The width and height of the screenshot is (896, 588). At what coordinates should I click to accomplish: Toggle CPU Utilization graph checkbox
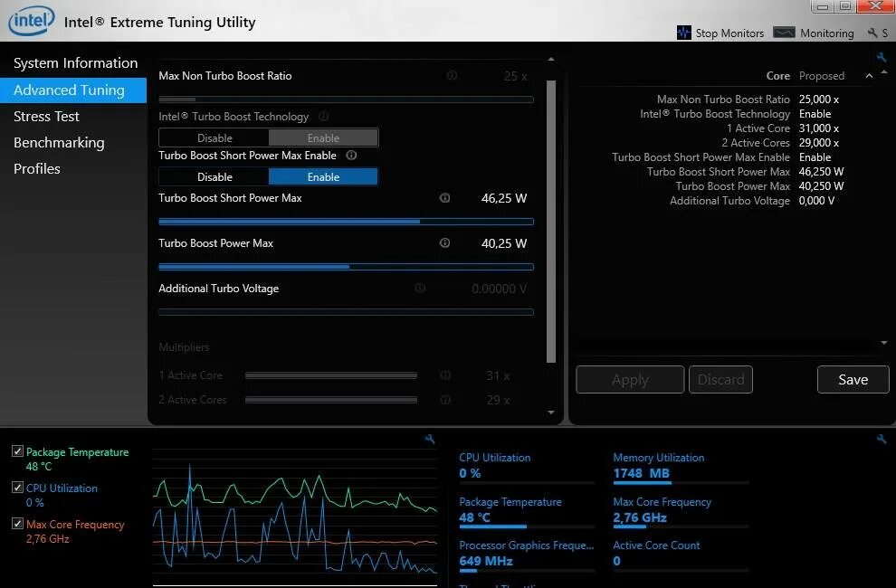pos(18,488)
